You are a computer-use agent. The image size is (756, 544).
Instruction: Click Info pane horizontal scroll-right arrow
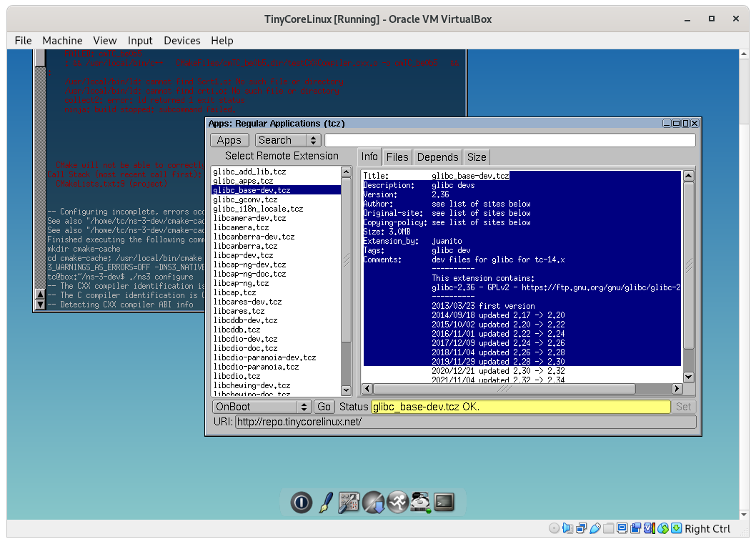[x=677, y=388]
